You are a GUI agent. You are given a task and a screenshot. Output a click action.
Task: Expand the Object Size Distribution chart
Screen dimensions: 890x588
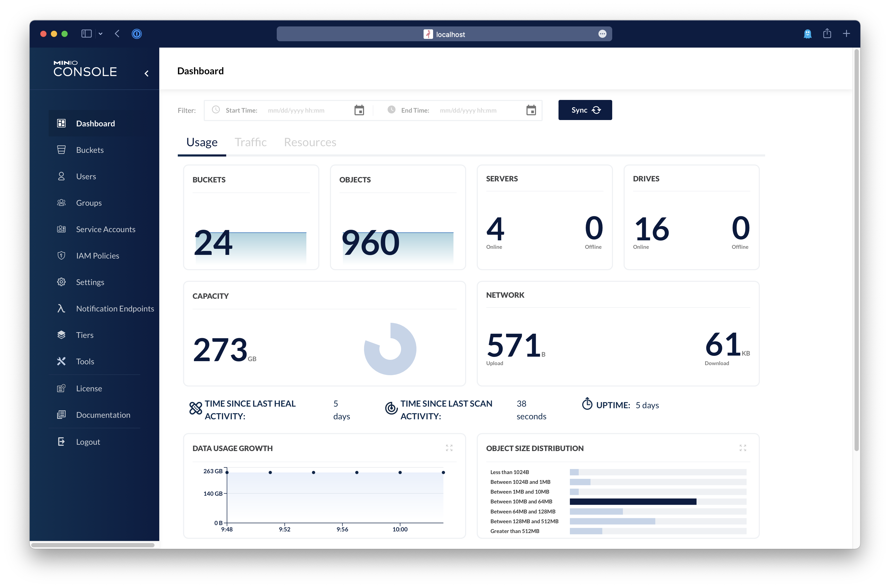(743, 448)
